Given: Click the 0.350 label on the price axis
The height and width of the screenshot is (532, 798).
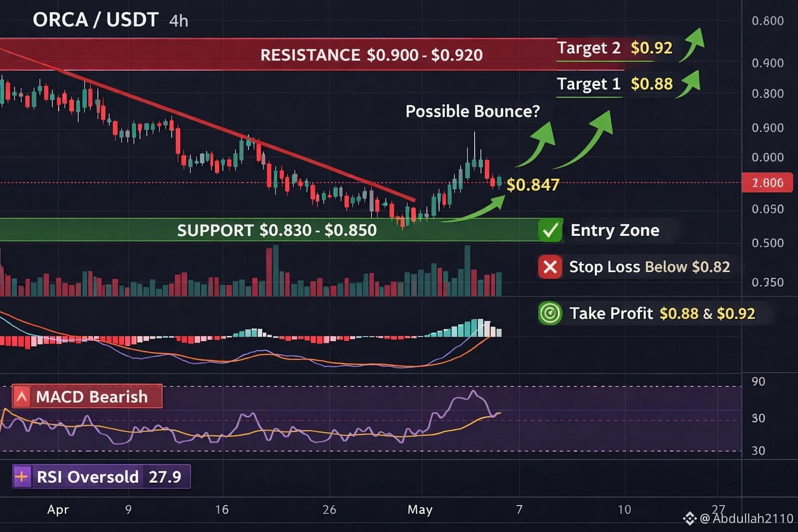Looking at the screenshot, I should tap(768, 282).
